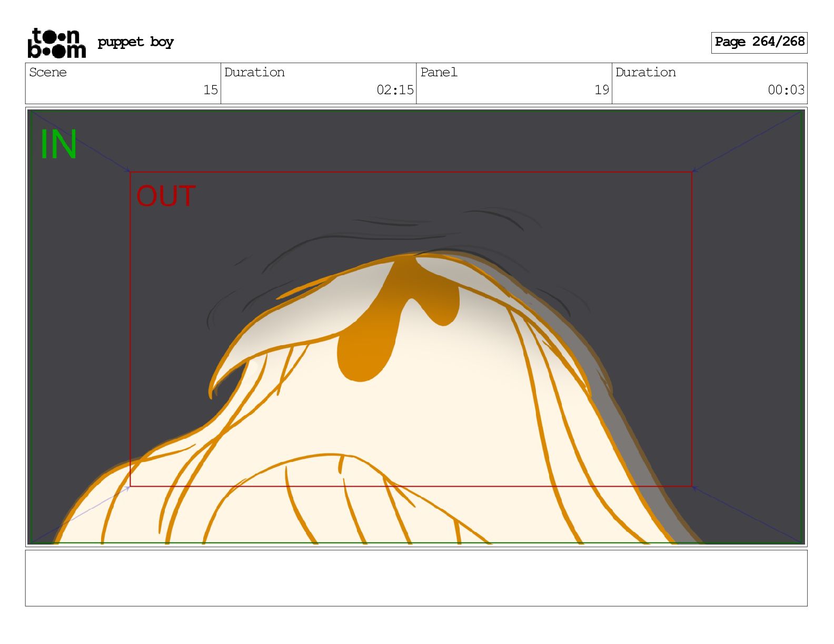Click the scene duration value '02:15'
Viewport: 834px width, 644px height.
[395, 90]
